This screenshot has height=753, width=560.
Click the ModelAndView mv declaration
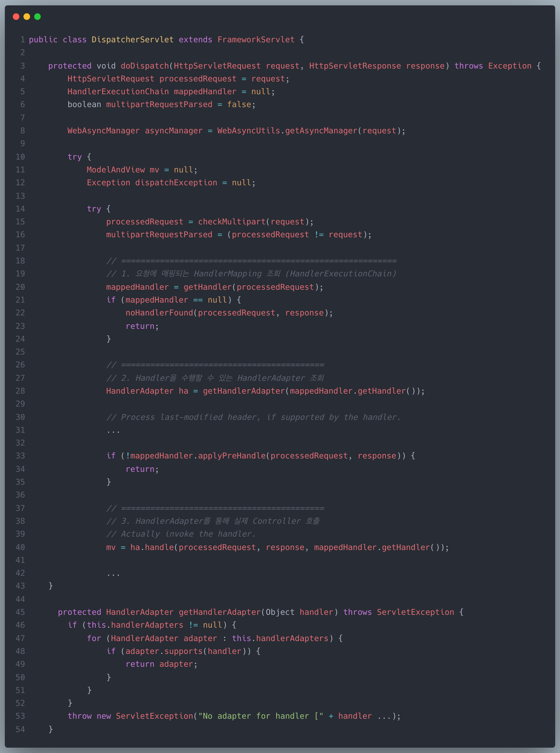pyautogui.click(x=123, y=170)
